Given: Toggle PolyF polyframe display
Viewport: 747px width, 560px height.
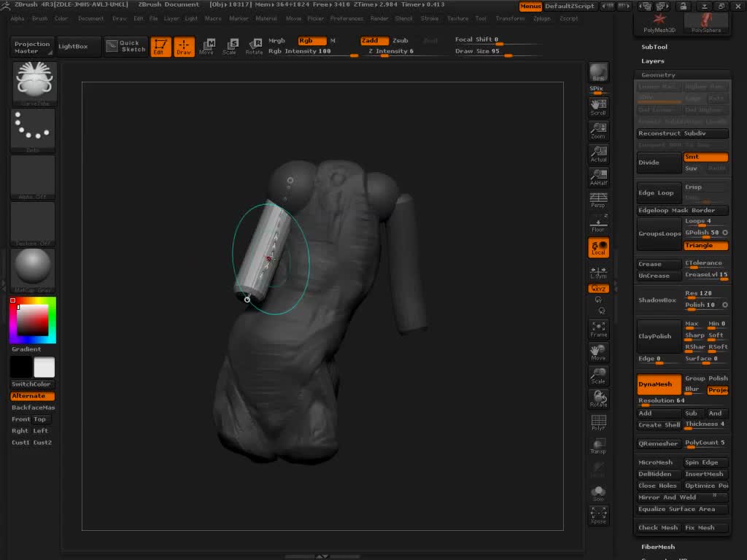Looking at the screenshot, I should tap(598, 423).
